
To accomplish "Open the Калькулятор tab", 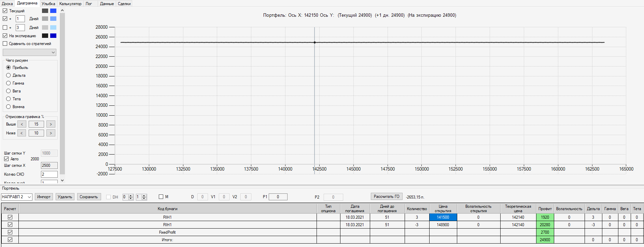I will [70, 4].
